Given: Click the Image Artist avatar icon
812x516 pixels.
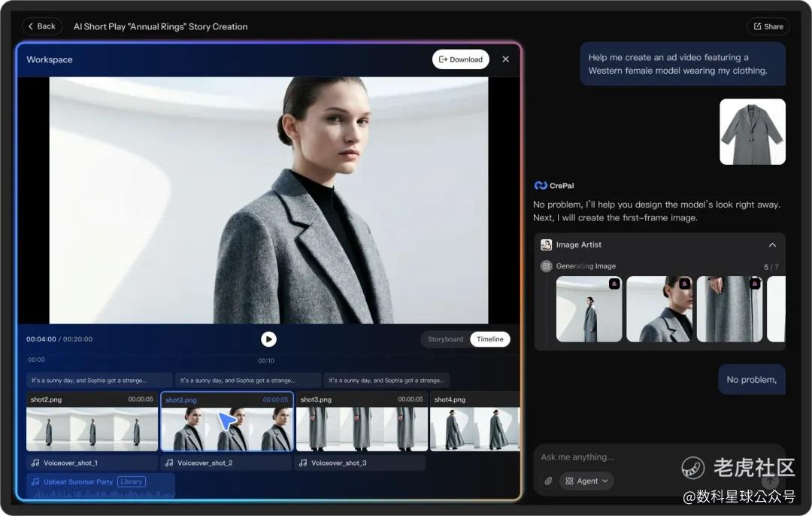Looking at the screenshot, I should click(547, 244).
